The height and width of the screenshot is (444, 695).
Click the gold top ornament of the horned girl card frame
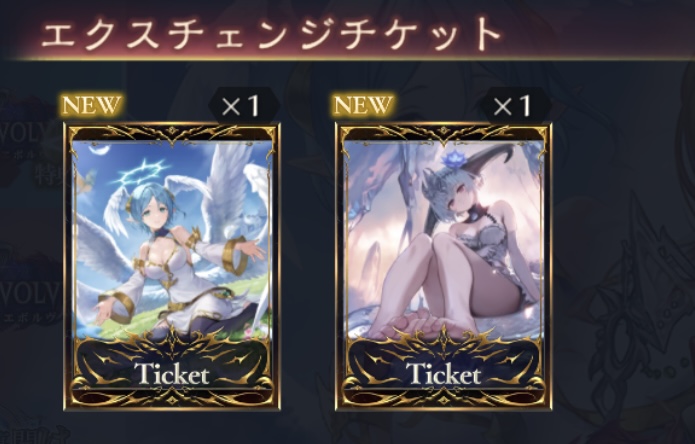pos(443,133)
